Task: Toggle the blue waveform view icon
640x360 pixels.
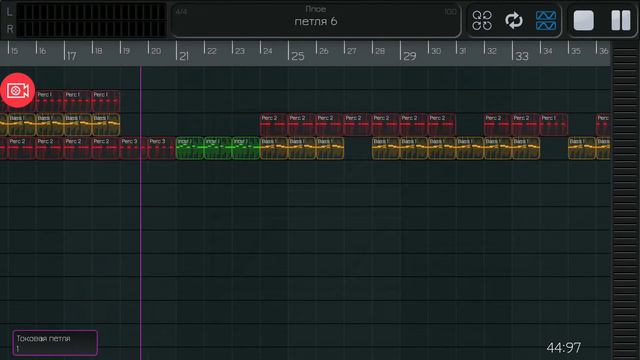Action: coord(546,20)
